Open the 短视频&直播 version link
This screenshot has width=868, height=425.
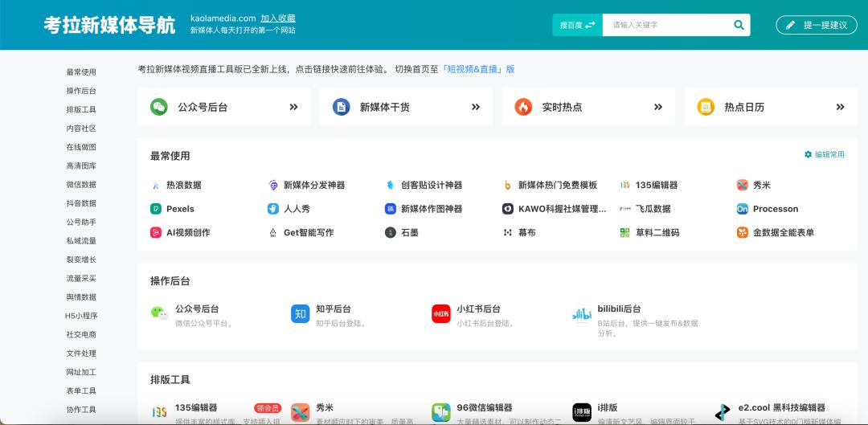point(477,69)
